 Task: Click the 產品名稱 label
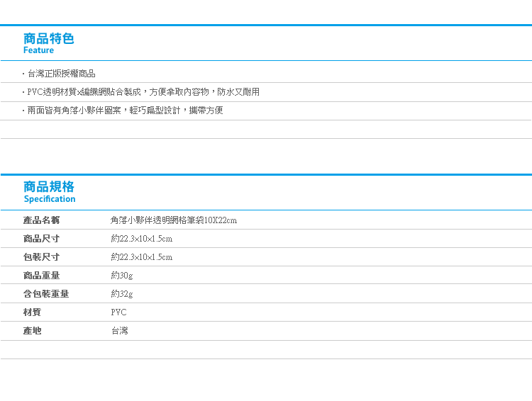click(x=41, y=220)
